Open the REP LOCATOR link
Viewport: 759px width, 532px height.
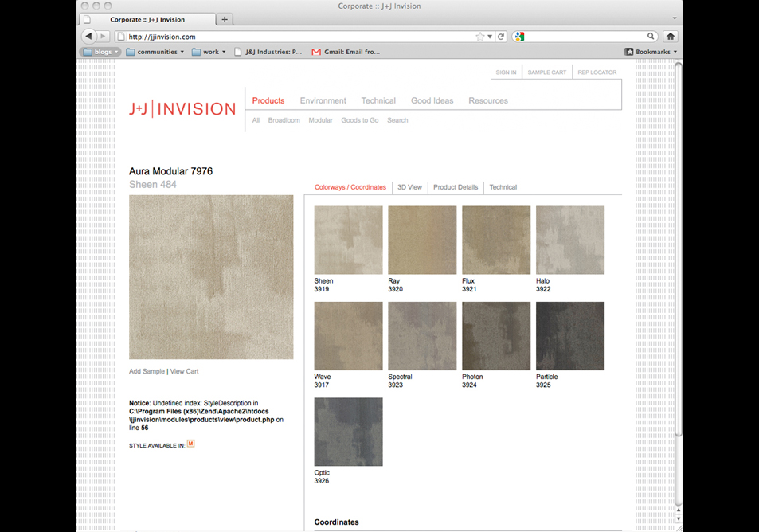point(597,72)
